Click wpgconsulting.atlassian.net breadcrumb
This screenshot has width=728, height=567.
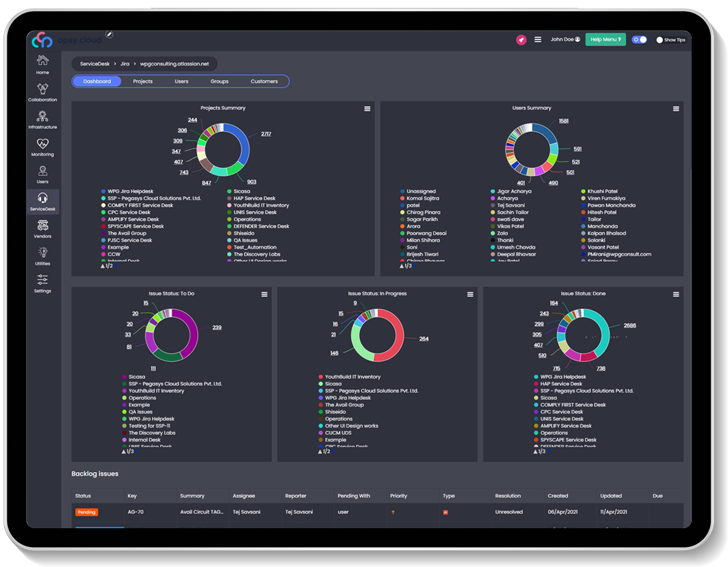174,64
